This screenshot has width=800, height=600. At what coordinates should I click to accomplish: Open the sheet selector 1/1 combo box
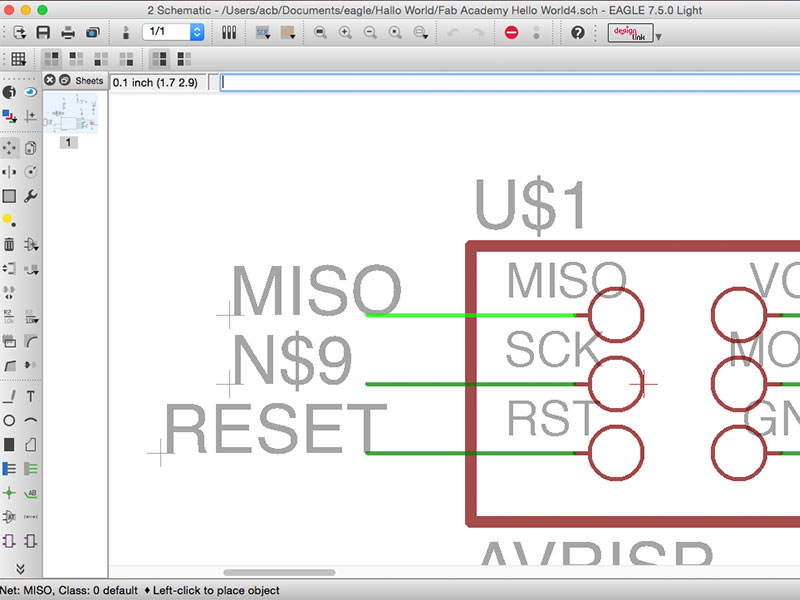pyautogui.click(x=173, y=32)
